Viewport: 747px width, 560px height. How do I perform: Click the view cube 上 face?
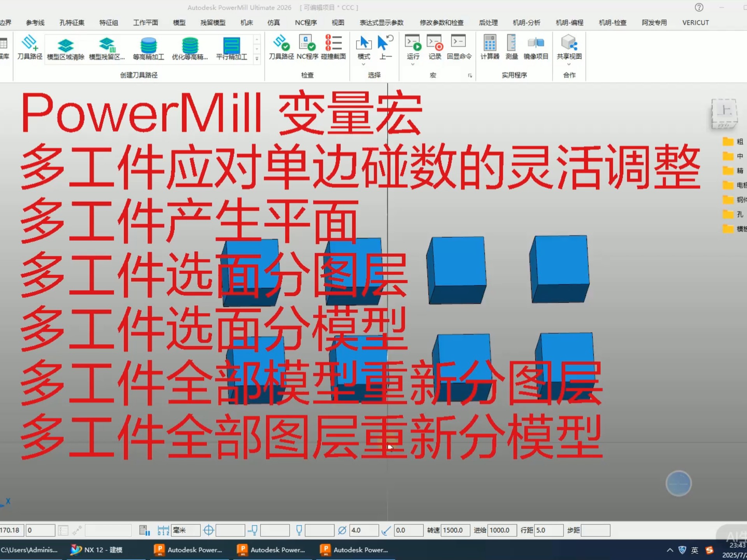pos(724,111)
